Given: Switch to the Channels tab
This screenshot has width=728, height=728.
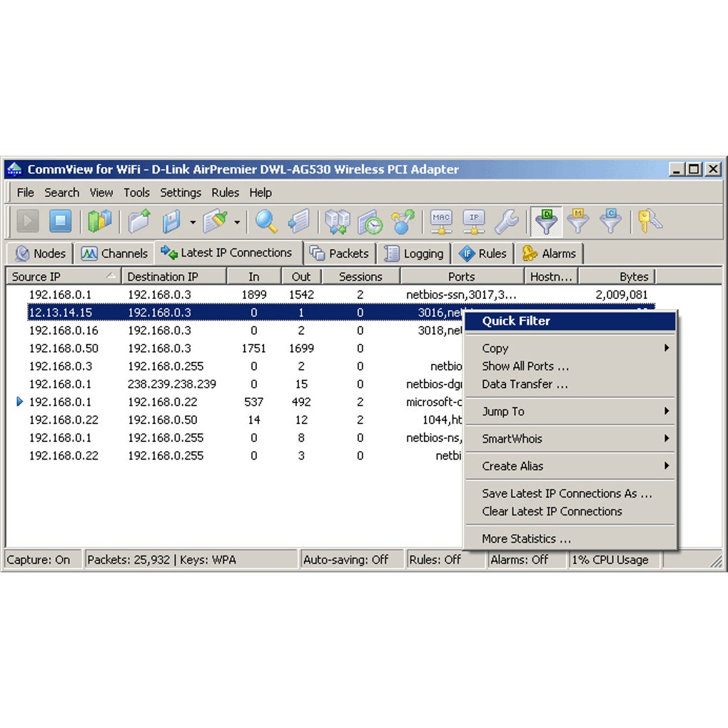Looking at the screenshot, I should click(x=114, y=253).
